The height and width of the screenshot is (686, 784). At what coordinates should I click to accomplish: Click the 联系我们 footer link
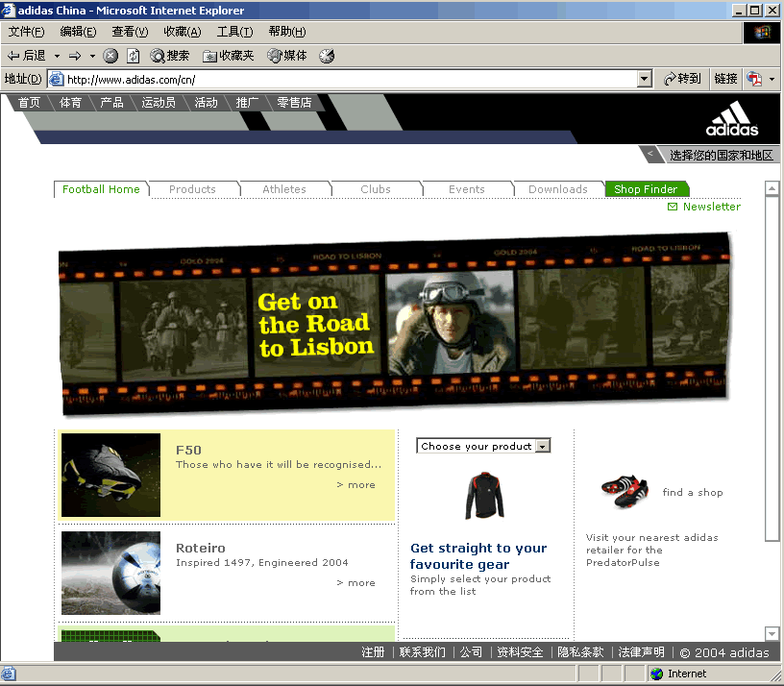click(x=423, y=652)
